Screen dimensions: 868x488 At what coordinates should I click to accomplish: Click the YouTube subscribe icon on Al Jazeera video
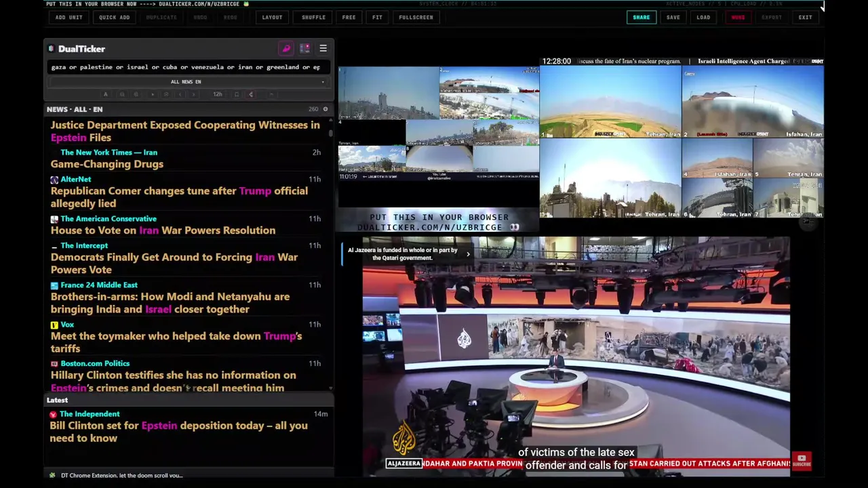click(802, 461)
